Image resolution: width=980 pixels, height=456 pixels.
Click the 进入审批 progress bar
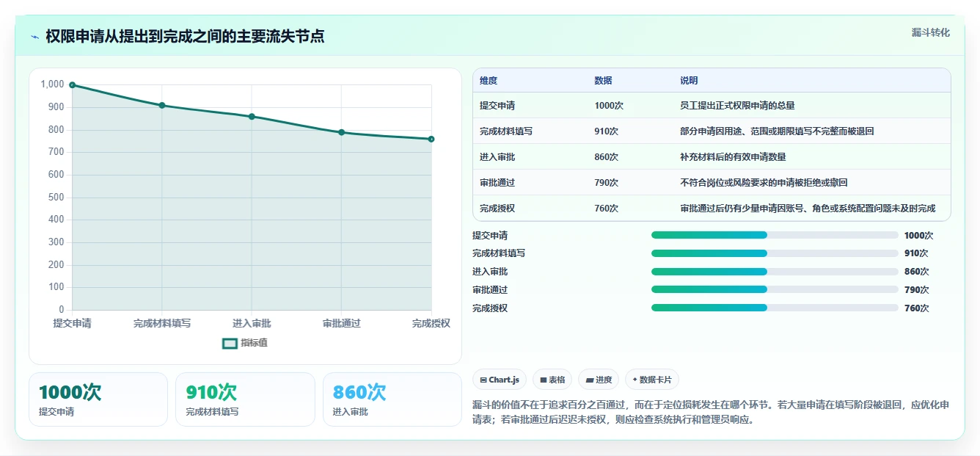coord(775,272)
